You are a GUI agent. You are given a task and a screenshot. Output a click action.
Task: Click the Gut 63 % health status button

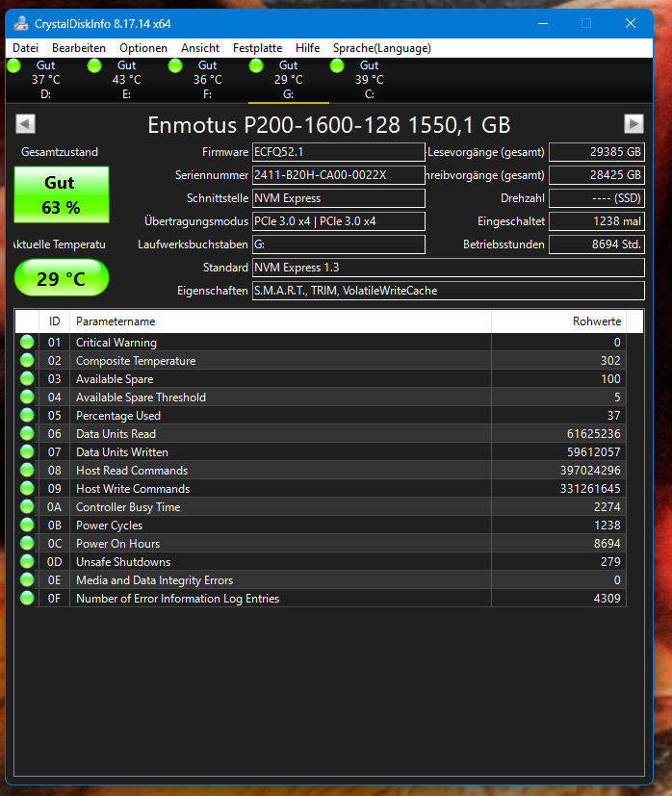coord(62,194)
